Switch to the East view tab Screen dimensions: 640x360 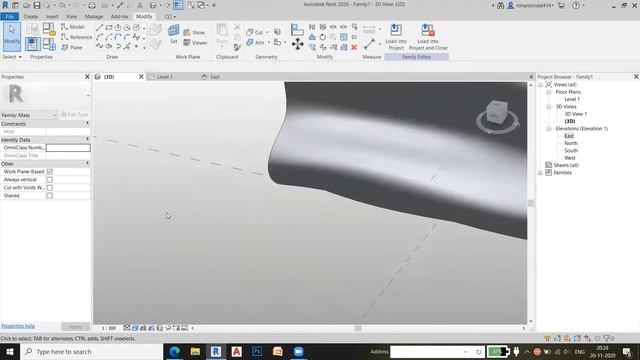[215, 77]
